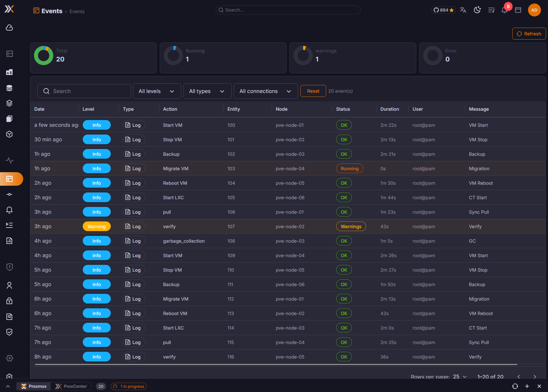Image resolution: width=548 pixels, height=392 pixels.
Task: Click Running status on entity 103
Action: [x=349, y=168]
